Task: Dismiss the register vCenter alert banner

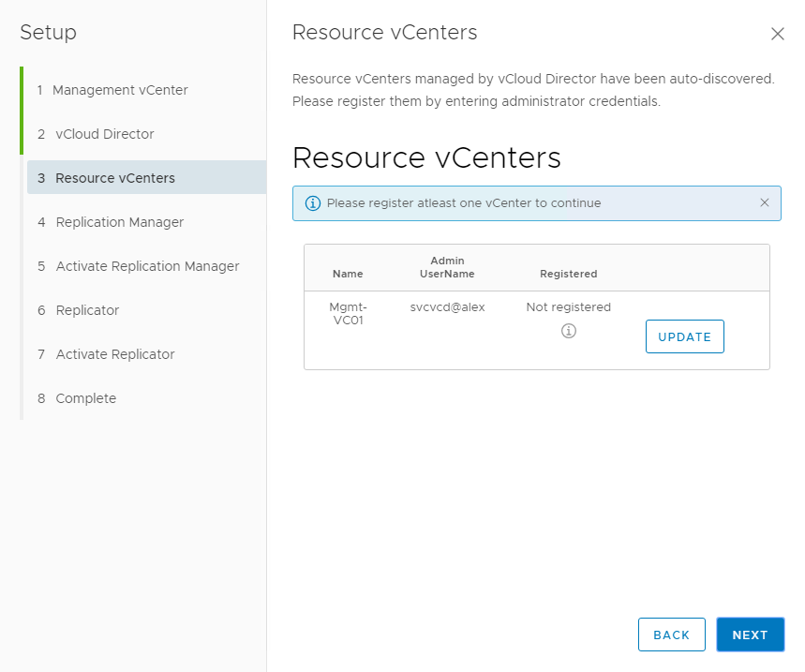Action: pos(764,202)
